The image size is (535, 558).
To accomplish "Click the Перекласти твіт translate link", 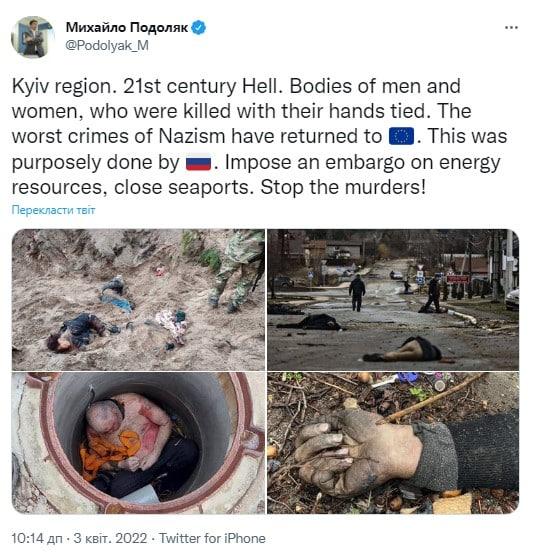I will (x=53, y=210).
